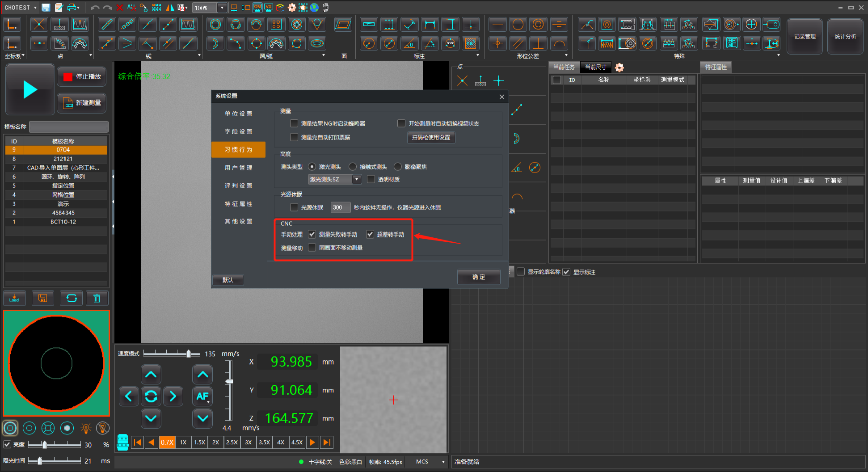Open the 用户管理 settings section
This screenshot has height=472, width=868.
(x=239, y=168)
